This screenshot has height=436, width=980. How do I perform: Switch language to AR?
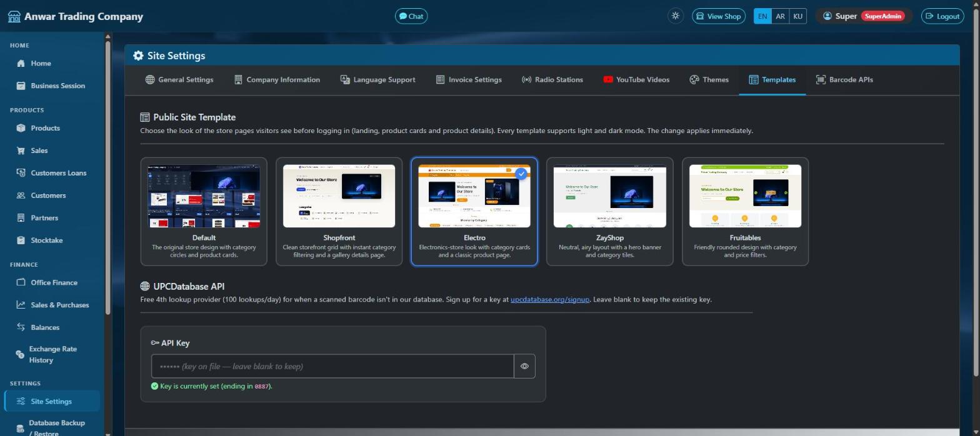click(x=780, y=16)
